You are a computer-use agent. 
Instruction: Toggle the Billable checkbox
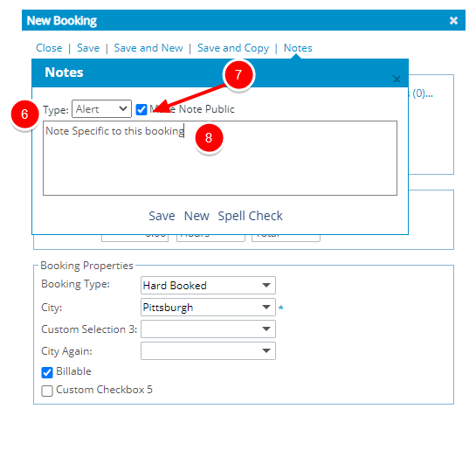(x=47, y=372)
